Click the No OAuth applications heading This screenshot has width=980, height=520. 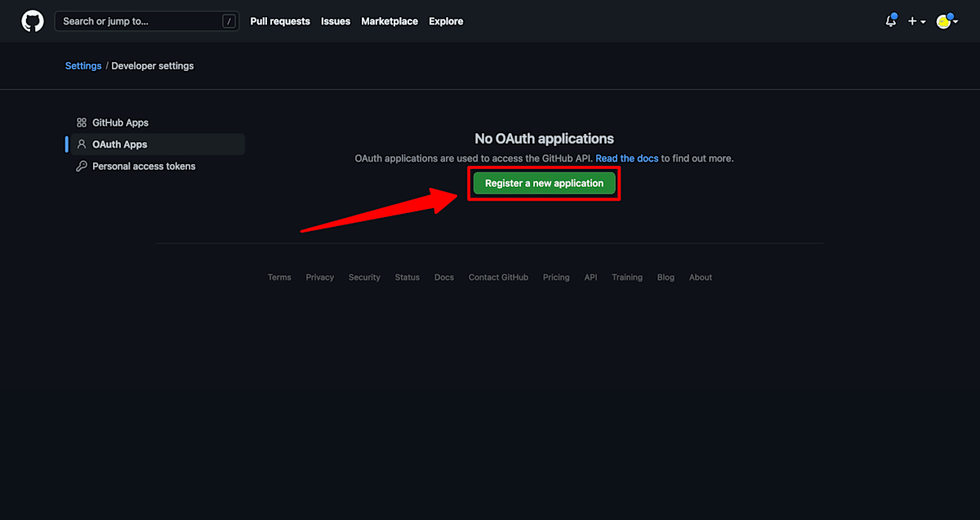pos(545,139)
